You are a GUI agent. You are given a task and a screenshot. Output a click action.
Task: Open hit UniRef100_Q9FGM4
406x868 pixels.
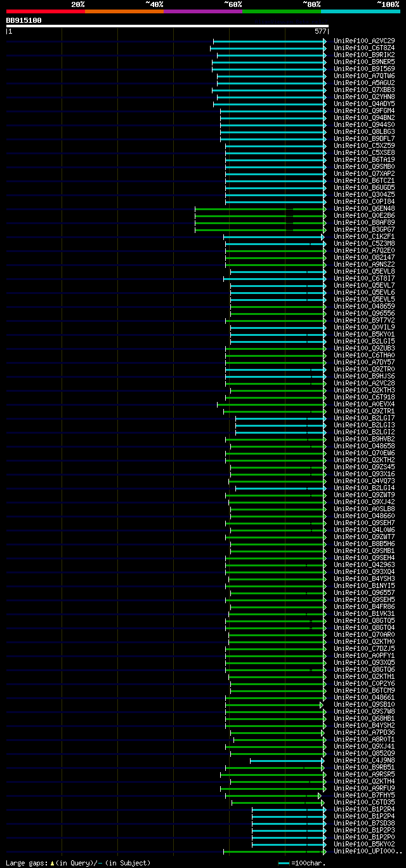point(364,110)
